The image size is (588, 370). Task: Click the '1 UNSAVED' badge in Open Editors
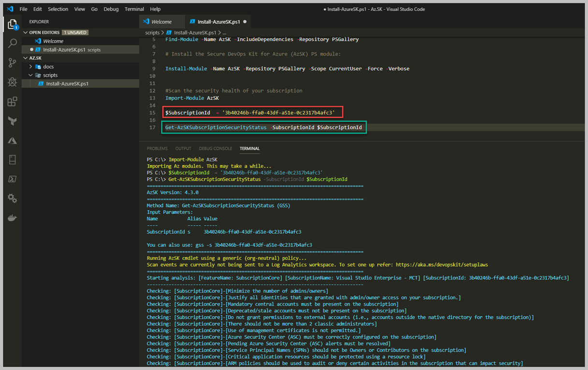pos(75,32)
